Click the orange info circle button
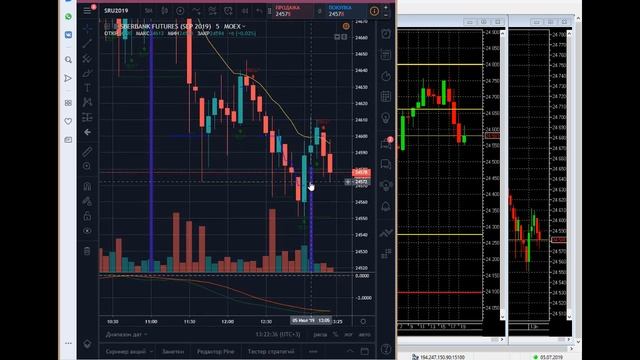 [374, 11]
